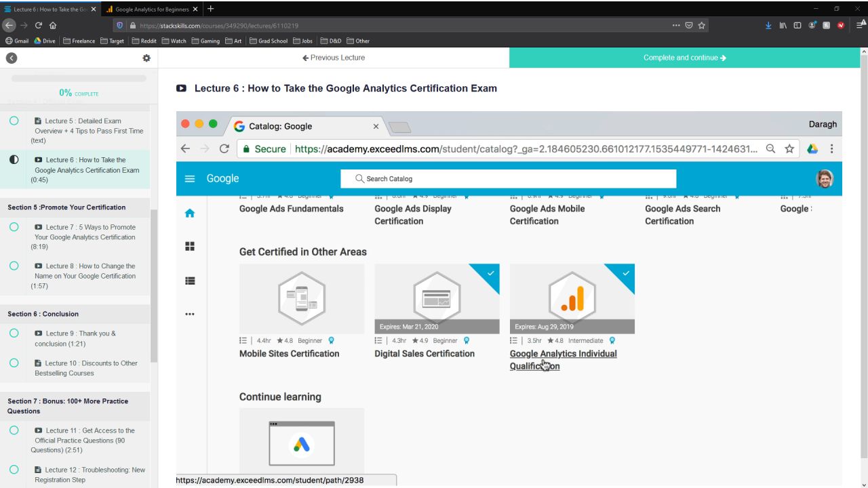Open a new browser tab

point(211,9)
